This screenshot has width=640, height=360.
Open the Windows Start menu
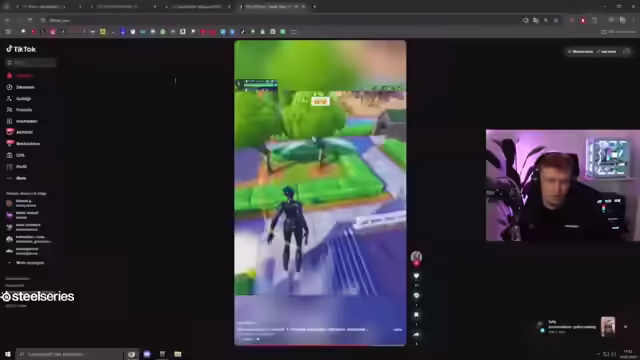[x=7, y=354]
